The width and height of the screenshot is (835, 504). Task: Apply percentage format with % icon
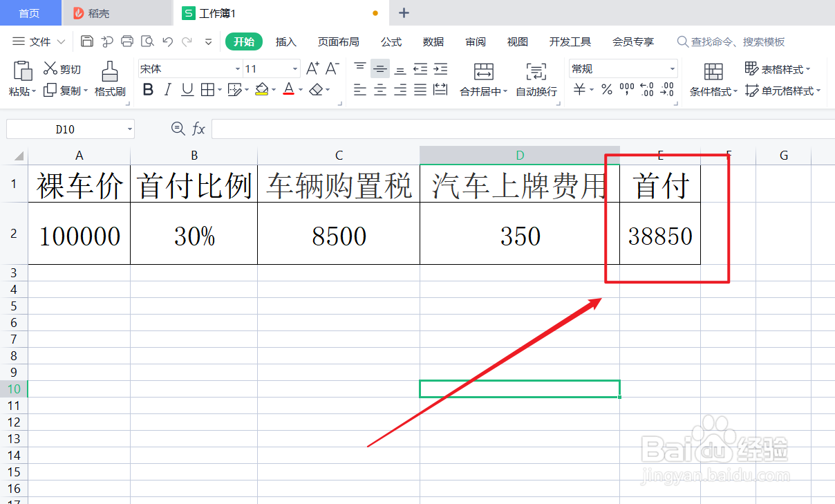607,90
